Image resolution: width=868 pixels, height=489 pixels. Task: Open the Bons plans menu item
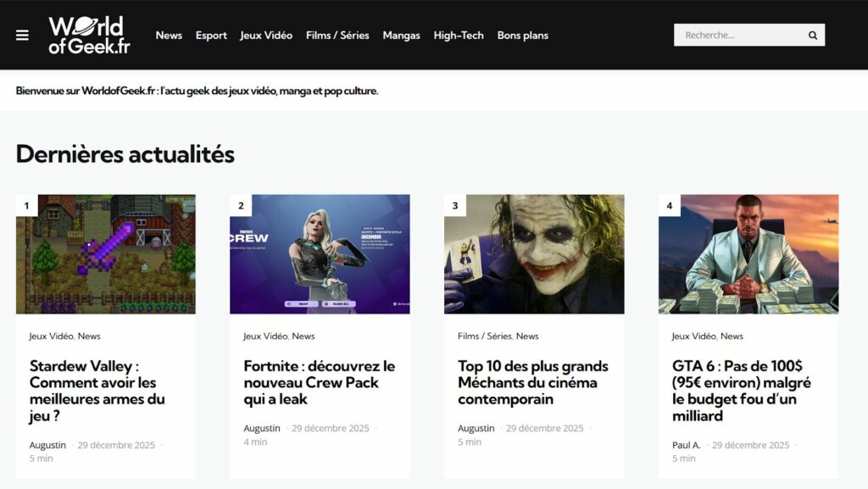click(522, 36)
